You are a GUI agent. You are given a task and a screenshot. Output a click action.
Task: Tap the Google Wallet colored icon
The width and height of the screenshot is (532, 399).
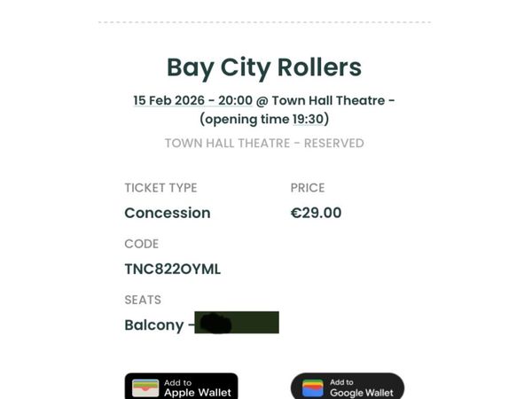pos(312,387)
